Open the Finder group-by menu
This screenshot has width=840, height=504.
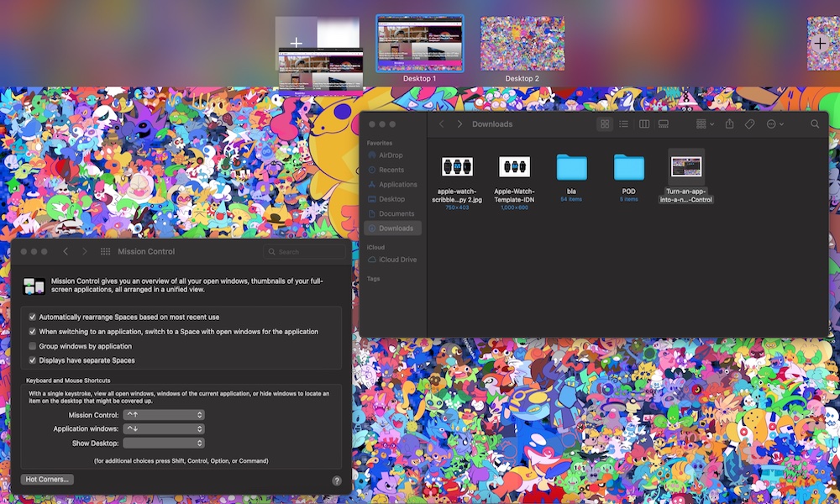click(x=705, y=124)
